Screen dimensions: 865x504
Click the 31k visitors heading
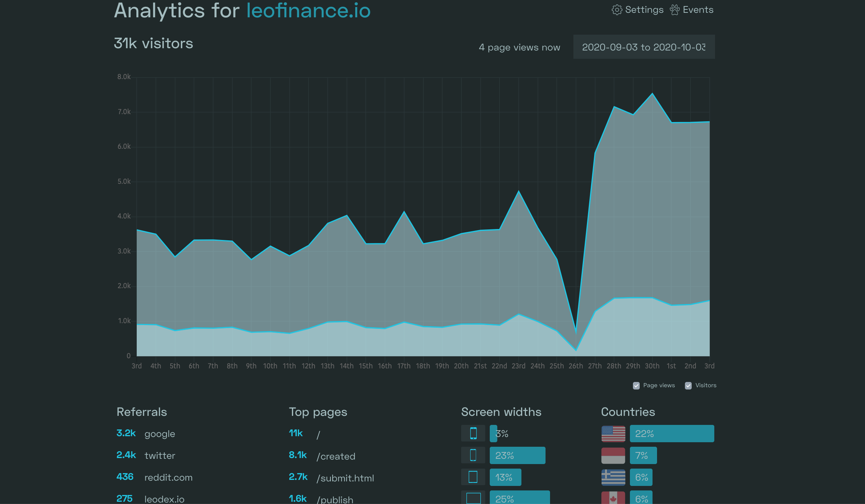click(x=153, y=43)
